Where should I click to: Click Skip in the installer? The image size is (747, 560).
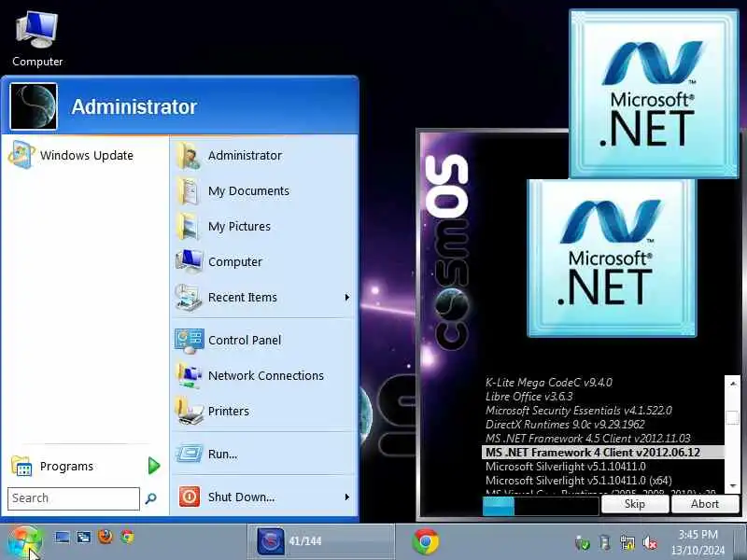pos(635,504)
